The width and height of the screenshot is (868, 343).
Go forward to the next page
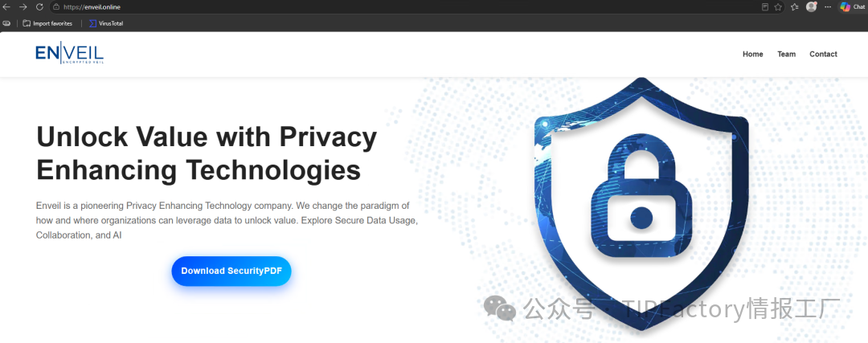click(x=23, y=7)
